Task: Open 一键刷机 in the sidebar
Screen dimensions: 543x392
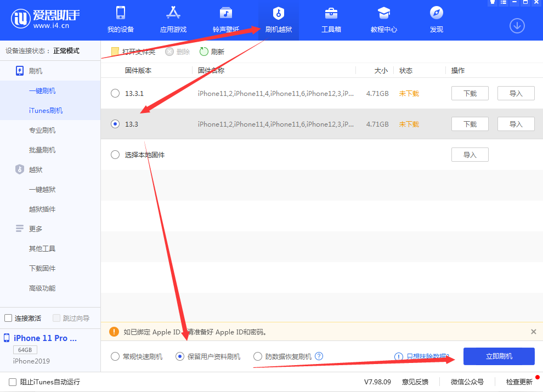Action: [42, 90]
